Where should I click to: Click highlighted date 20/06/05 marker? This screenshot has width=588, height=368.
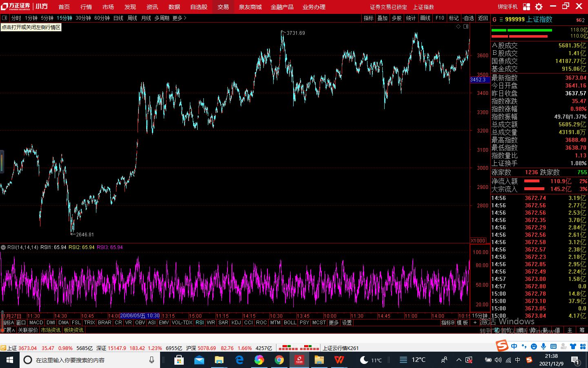(140, 316)
